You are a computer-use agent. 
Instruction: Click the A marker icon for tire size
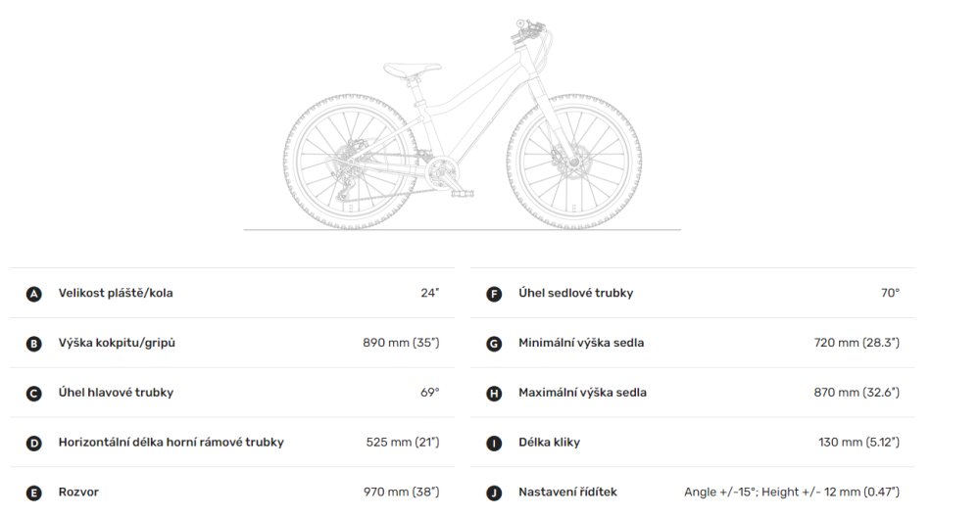(33, 294)
